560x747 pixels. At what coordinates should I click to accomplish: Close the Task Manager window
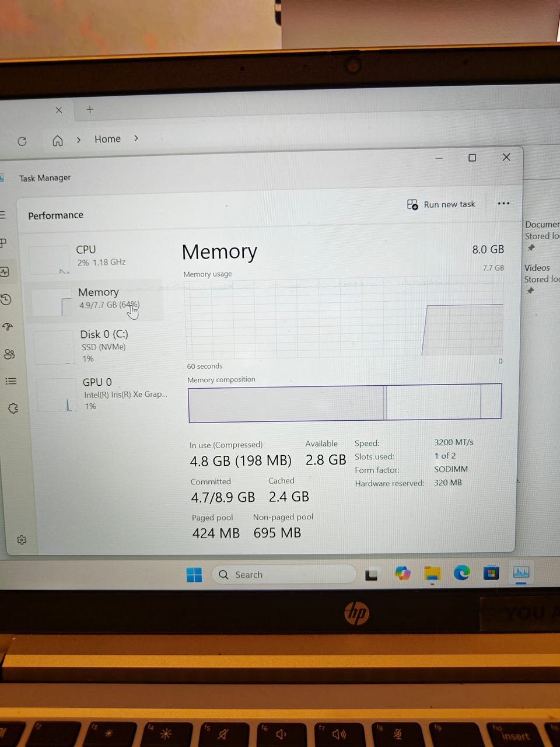[506, 157]
